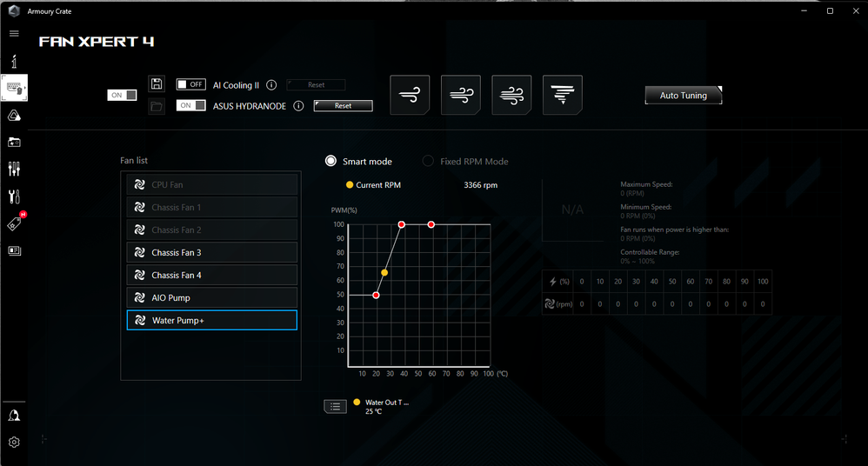Click the Maximum Speed label
Image resolution: width=868 pixels, height=466 pixels.
point(646,184)
